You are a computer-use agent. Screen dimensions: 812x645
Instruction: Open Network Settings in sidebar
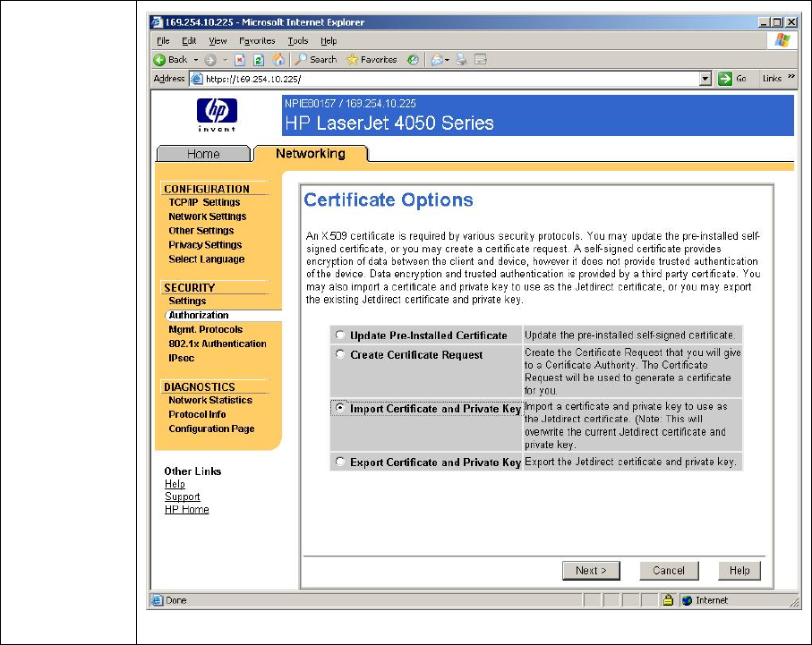click(x=207, y=216)
